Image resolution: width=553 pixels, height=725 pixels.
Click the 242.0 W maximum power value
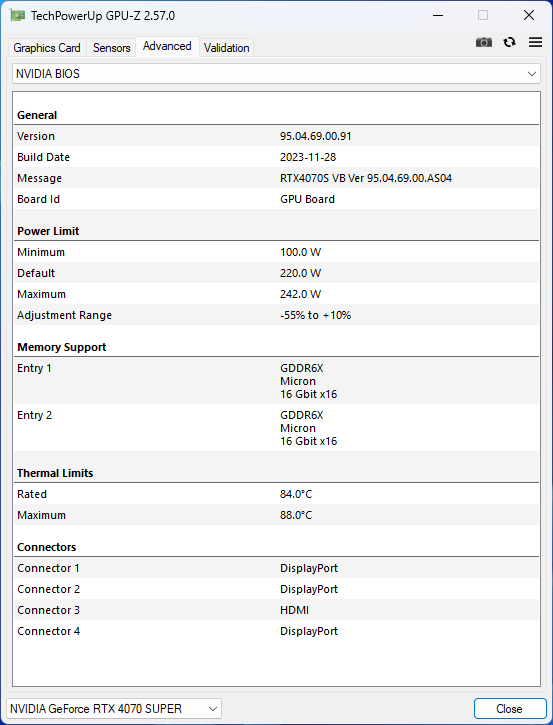coord(301,295)
